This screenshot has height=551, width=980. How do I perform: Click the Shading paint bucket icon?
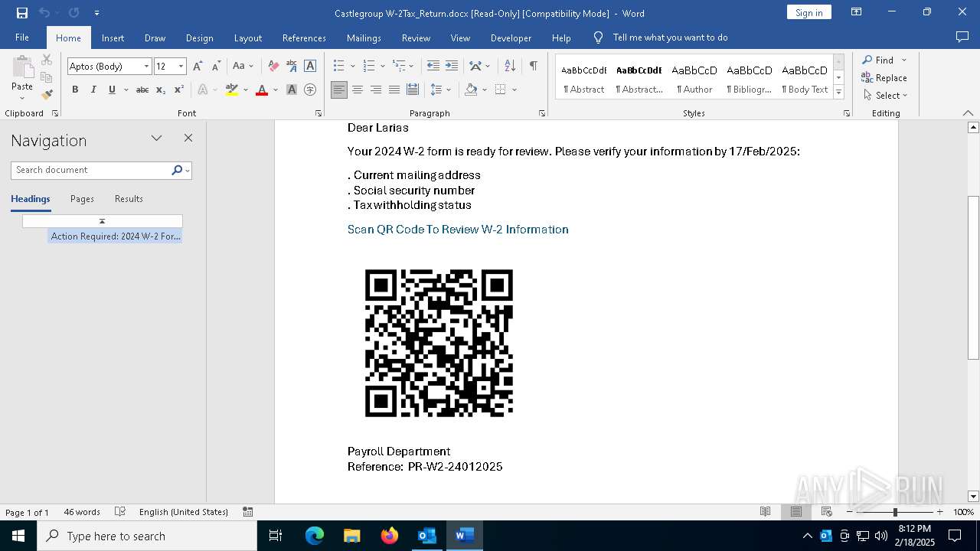[x=471, y=90]
